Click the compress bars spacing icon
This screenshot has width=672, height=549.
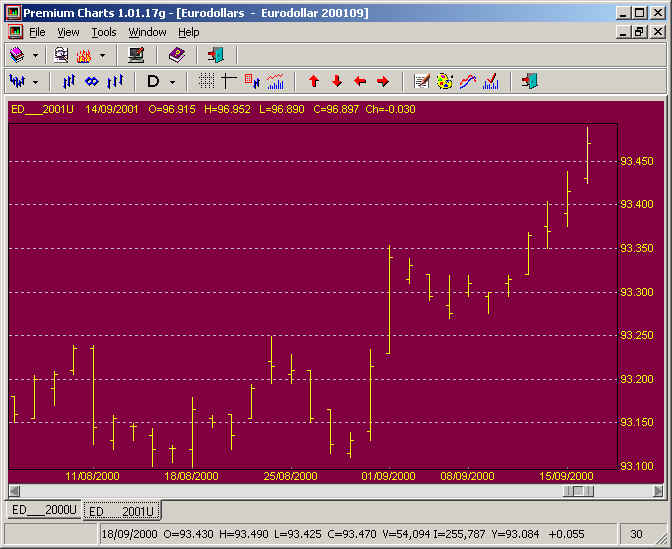[69, 81]
